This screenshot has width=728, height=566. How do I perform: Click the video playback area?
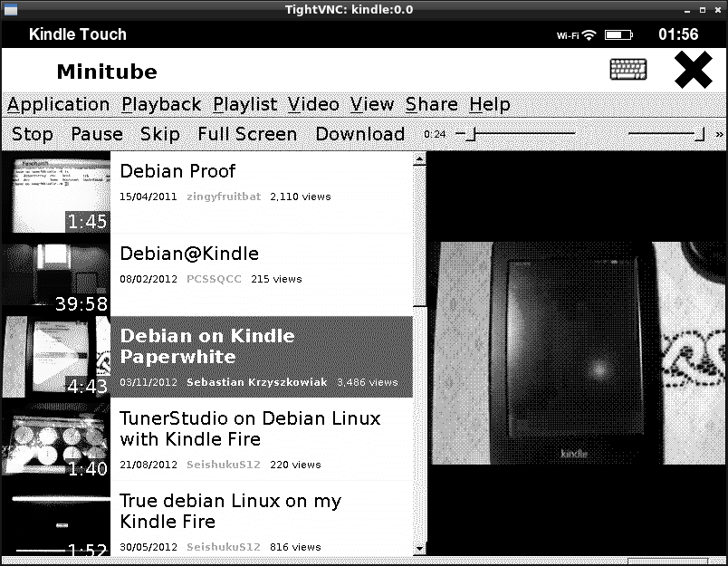pos(576,353)
